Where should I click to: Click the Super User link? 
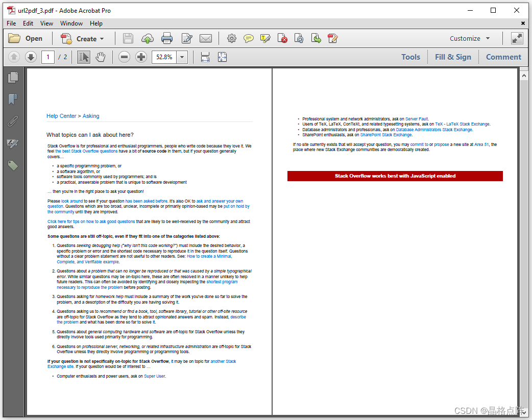pos(154,376)
